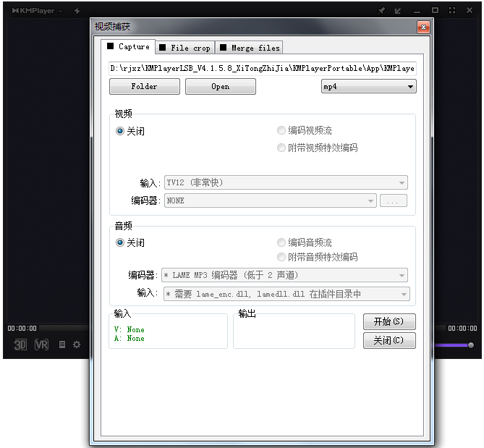Open the mp4 format dropdown
This screenshot has width=484, height=448.
point(368,86)
